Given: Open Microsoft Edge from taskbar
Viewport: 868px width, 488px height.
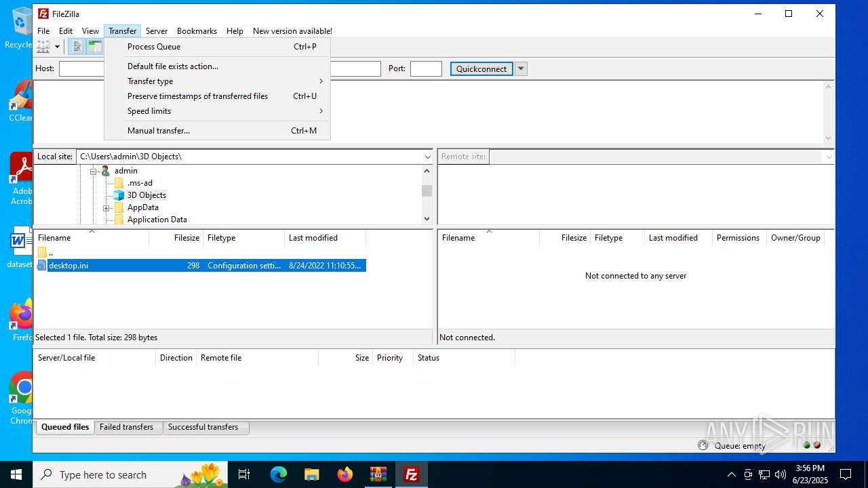Looking at the screenshot, I should 279,474.
